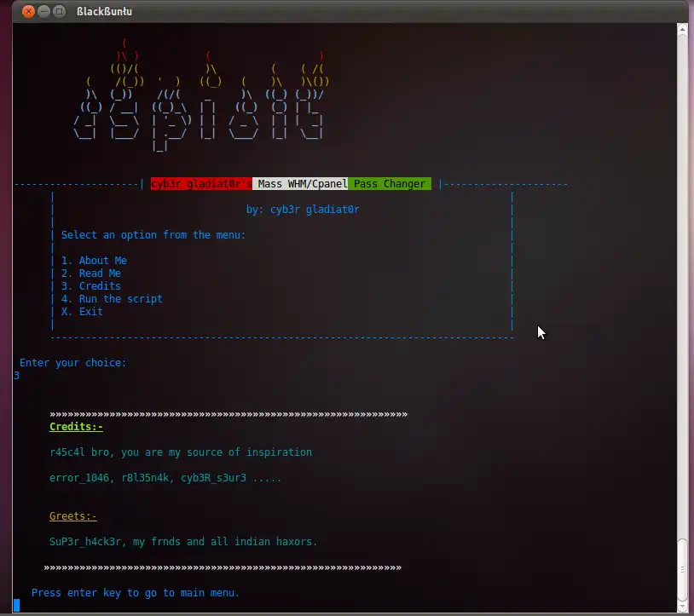
Task: Click menu line "2. Read Me"
Action: click(x=91, y=273)
